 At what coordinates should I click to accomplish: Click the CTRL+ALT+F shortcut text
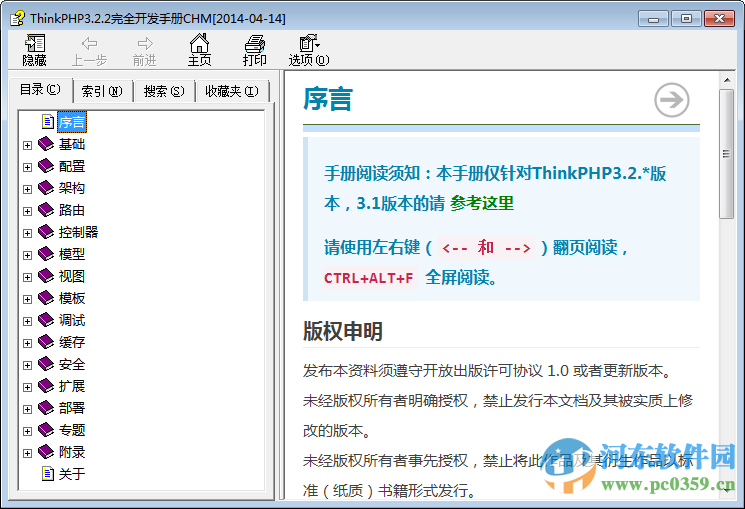(x=369, y=278)
